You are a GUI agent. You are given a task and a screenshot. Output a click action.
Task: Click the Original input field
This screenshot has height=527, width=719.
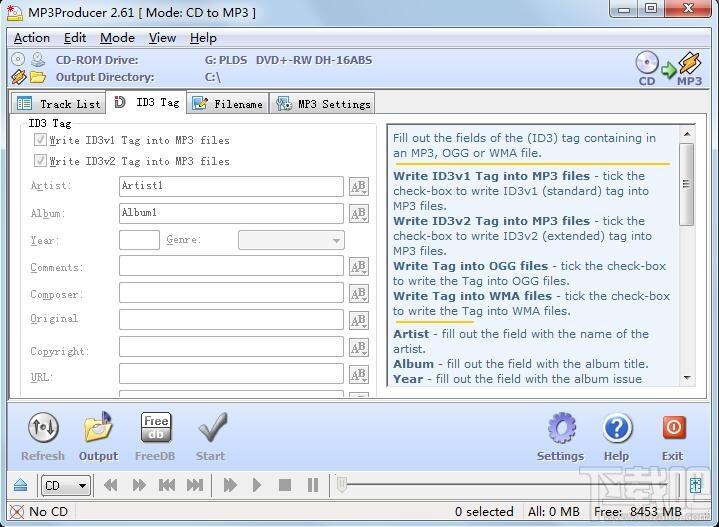[231, 320]
